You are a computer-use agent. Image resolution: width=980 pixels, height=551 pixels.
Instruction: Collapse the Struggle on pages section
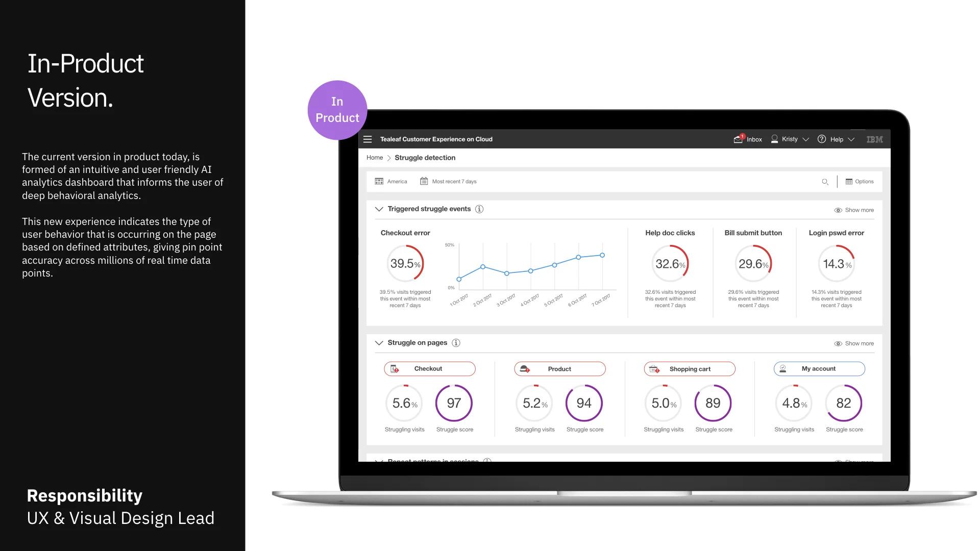(x=379, y=343)
